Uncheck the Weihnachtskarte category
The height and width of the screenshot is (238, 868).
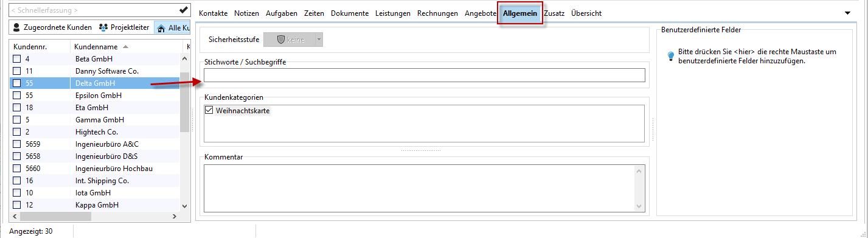[x=209, y=111]
